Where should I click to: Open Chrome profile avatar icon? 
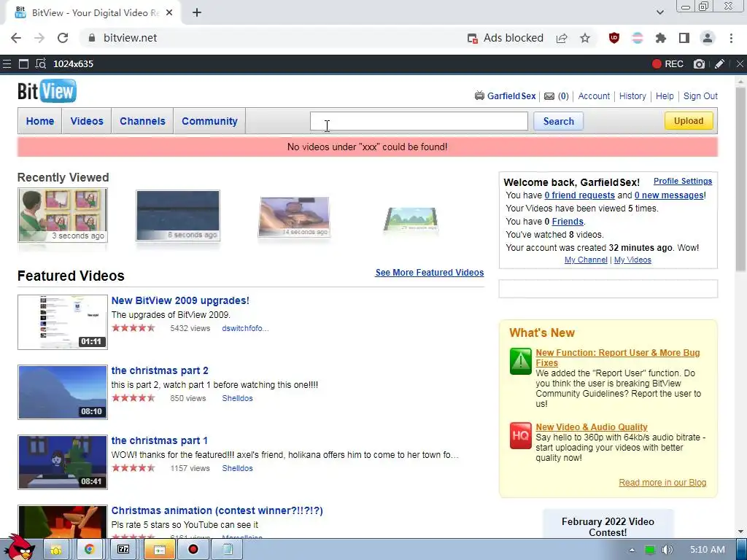click(708, 38)
